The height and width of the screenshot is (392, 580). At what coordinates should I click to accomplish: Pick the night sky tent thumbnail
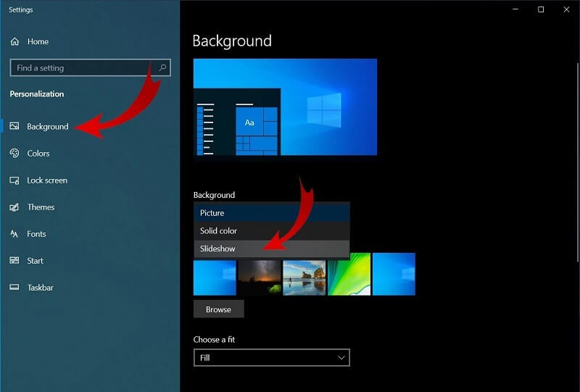click(260, 274)
